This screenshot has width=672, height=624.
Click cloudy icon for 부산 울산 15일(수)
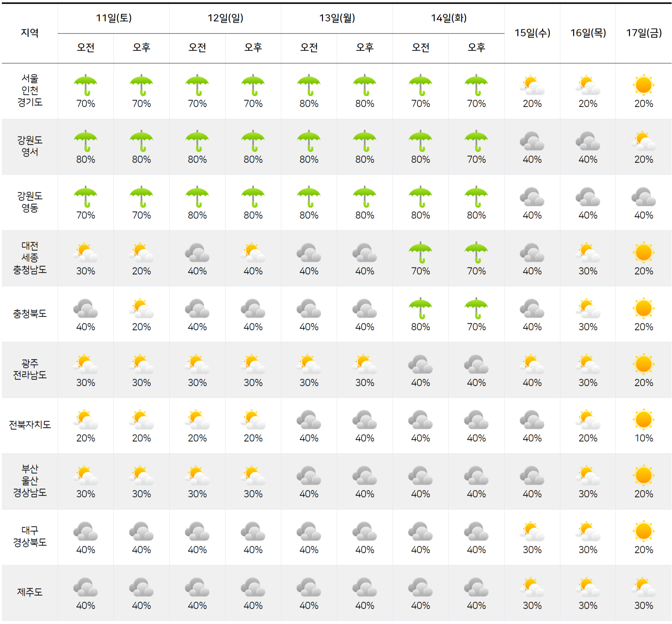coord(532,476)
